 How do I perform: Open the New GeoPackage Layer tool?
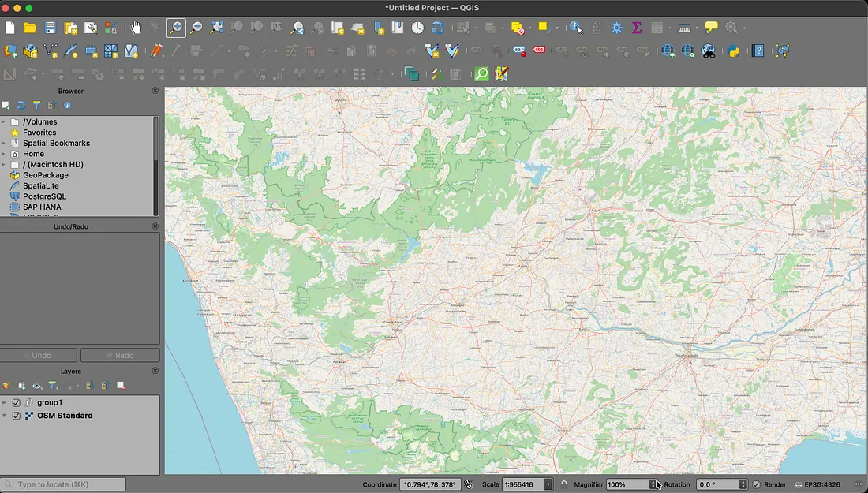(x=30, y=50)
